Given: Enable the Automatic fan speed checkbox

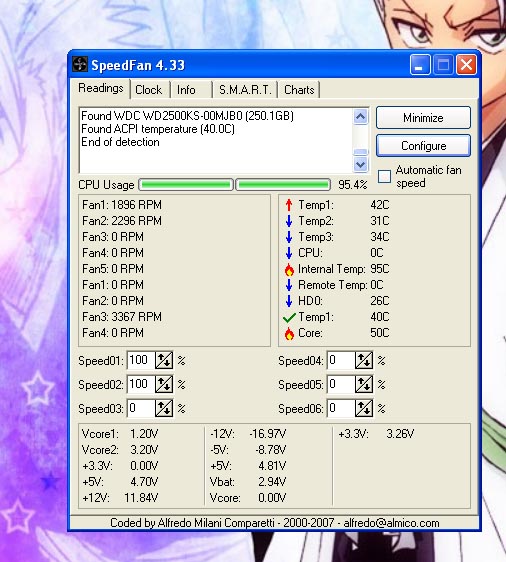Looking at the screenshot, I should [385, 176].
